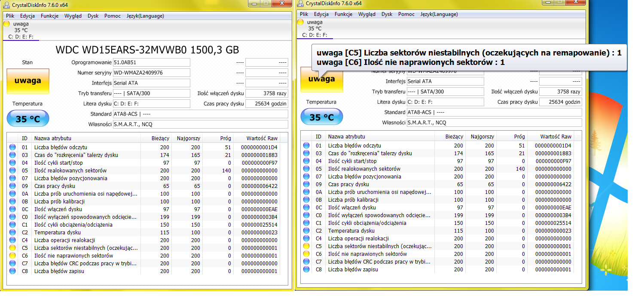Screen dimensions: 644x301
Task: Click status orb for C7 in right window
Action: click(306, 261)
